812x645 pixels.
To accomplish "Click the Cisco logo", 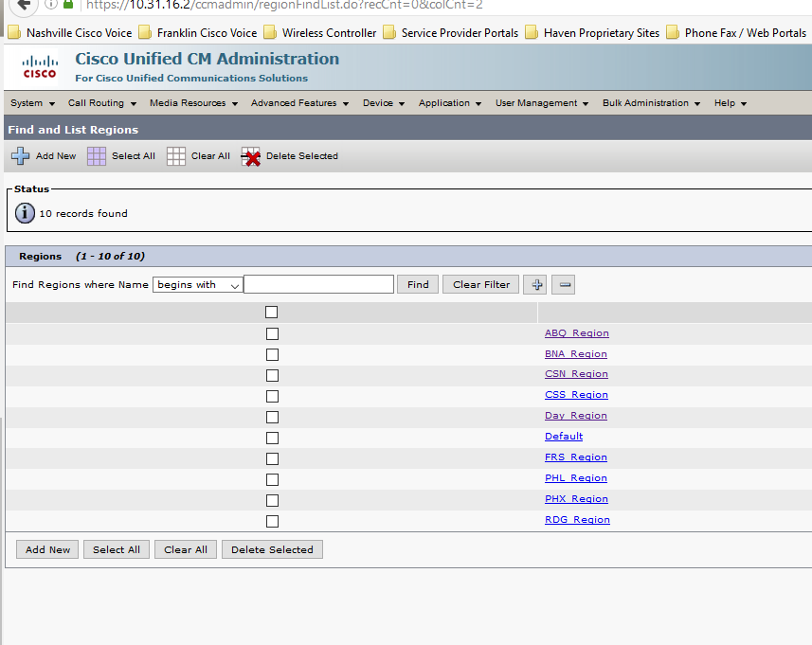I will click(x=40, y=67).
